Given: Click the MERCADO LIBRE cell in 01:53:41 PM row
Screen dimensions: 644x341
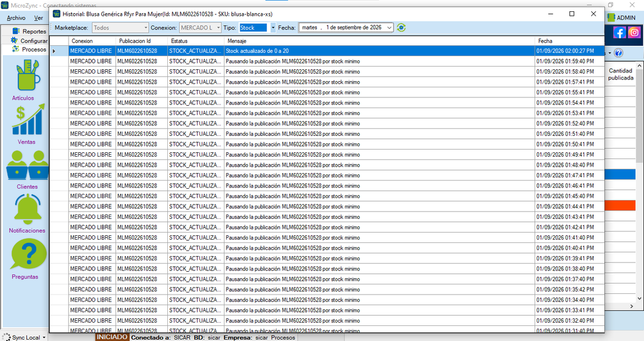Looking at the screenshot, I should click(92, 113).
